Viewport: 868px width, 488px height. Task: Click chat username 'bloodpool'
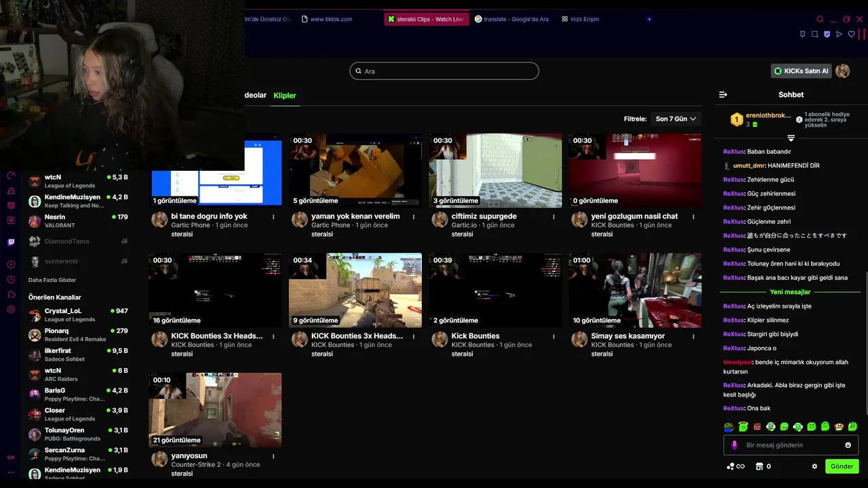click(738, 363)
